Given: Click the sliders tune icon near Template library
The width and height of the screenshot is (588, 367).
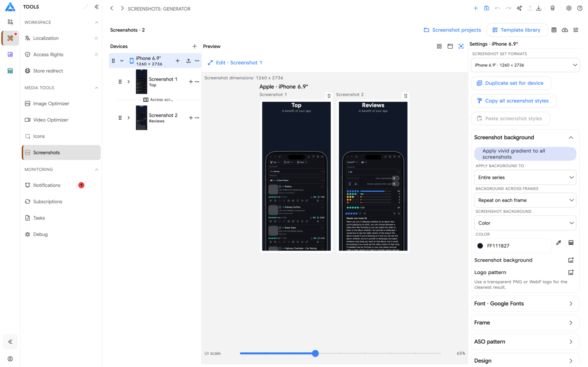Looking at the screenshot, I should (x=576, y=30).
